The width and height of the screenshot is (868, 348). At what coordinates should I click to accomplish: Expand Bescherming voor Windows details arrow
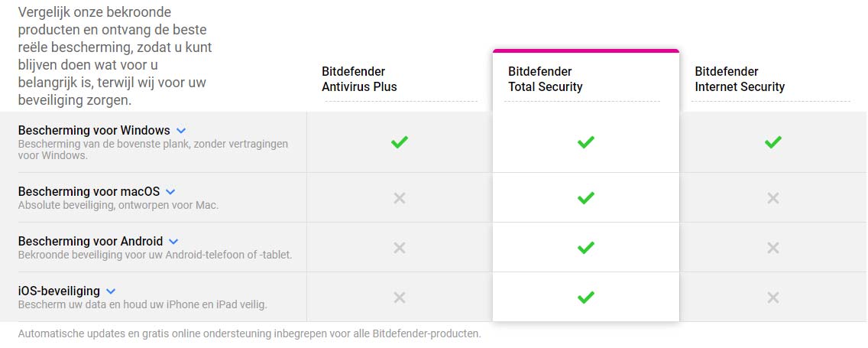[x=181, y=131]
